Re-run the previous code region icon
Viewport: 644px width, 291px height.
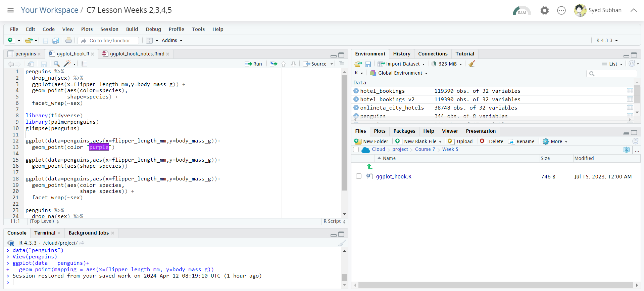pyautogui.click(x=274, y=64)
